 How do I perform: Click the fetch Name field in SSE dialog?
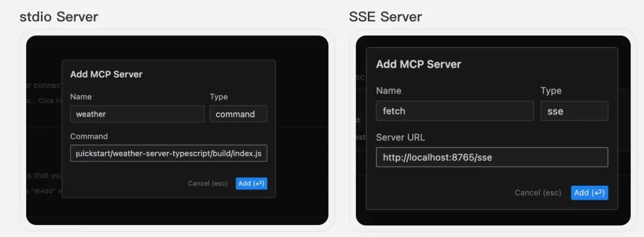click(x=455, y=111)
